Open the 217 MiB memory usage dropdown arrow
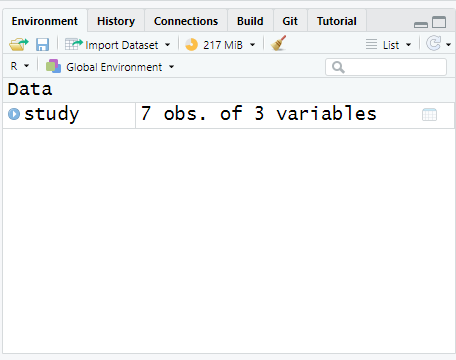The height and width of the screenshot is (360, 456). coord(253,45)
